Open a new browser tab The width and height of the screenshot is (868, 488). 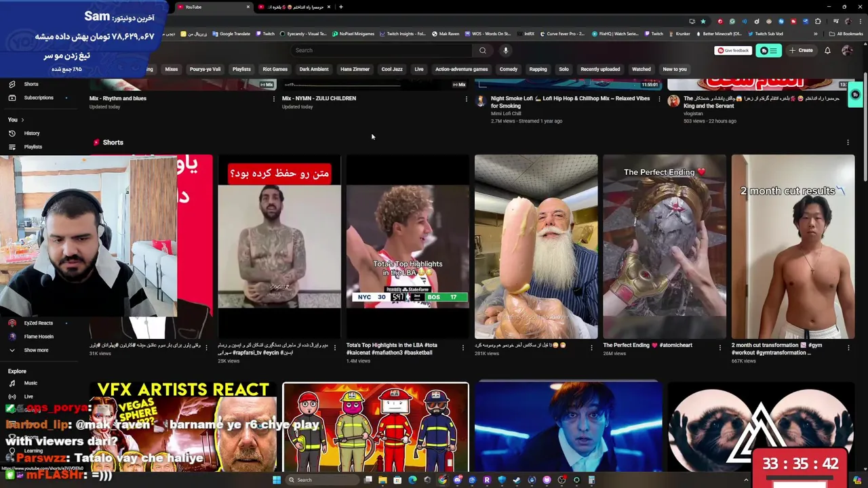pos(340,7)
